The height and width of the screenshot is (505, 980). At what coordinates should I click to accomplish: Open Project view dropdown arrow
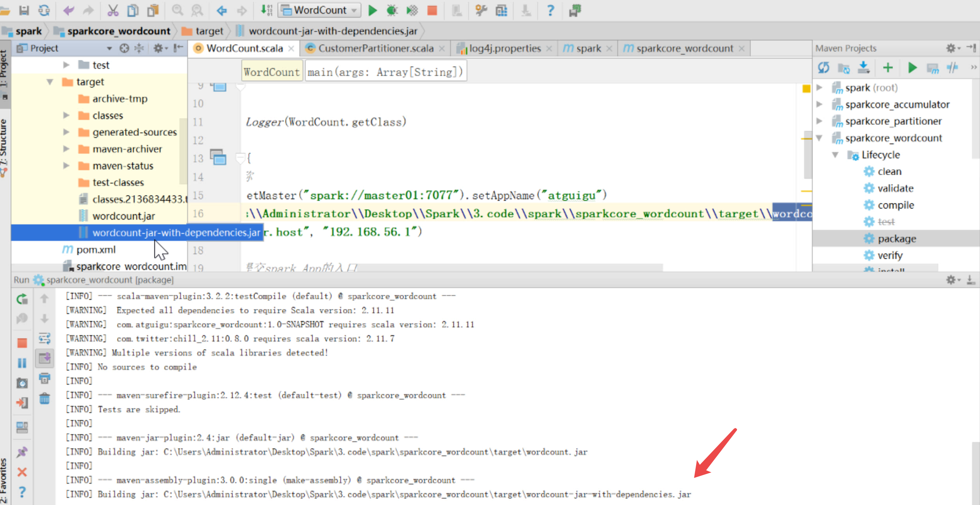(109, 48)
